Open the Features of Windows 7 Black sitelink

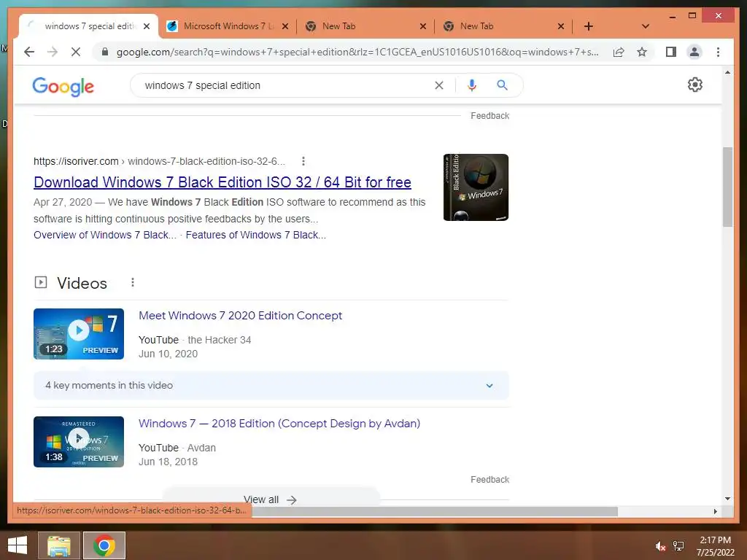pyautogui.click(x=256, y=235)
